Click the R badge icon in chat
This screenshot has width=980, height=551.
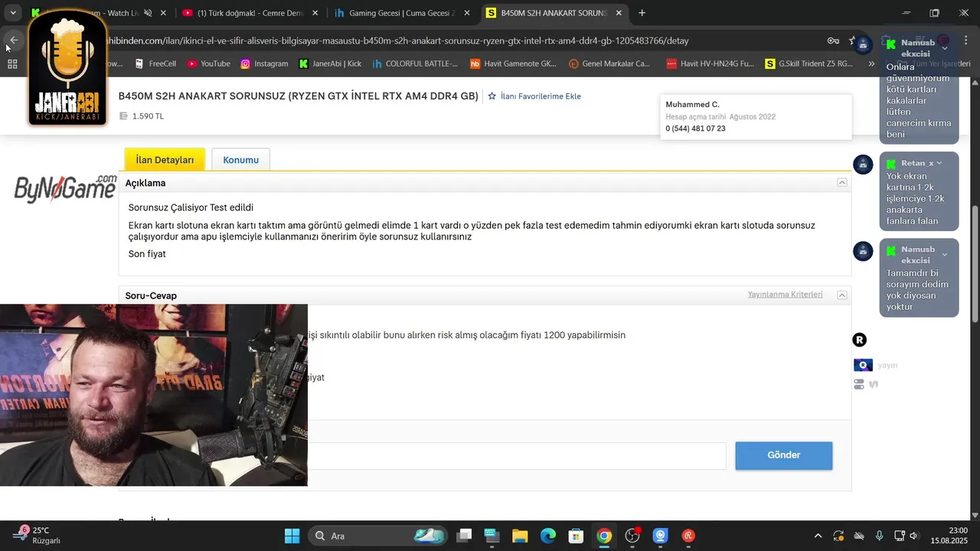(860, 340)
